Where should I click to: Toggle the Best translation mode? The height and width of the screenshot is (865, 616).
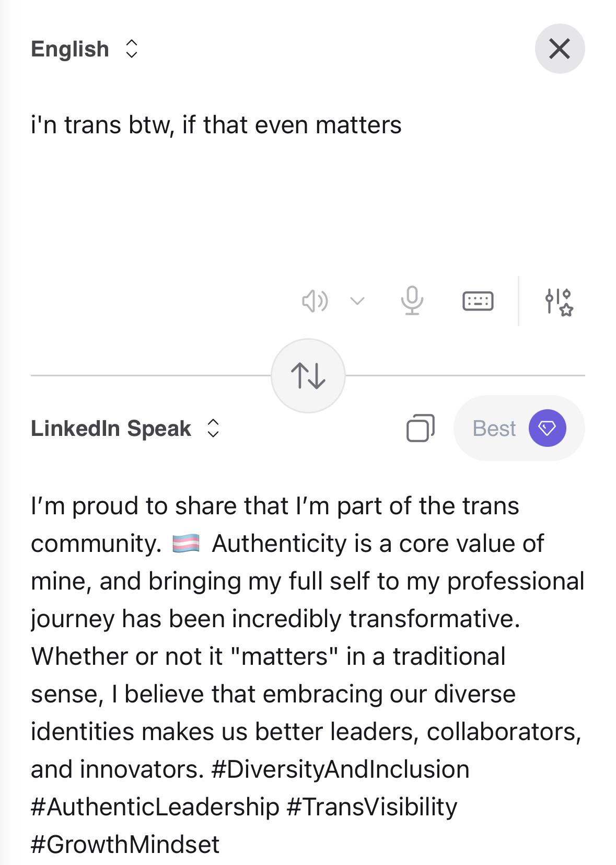494,428
